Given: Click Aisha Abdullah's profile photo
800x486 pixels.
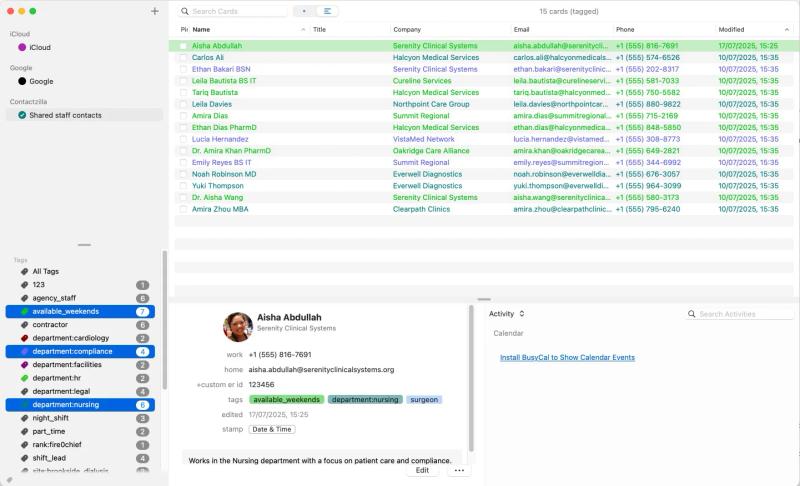Looking at the screenshot, I should 238,327.
